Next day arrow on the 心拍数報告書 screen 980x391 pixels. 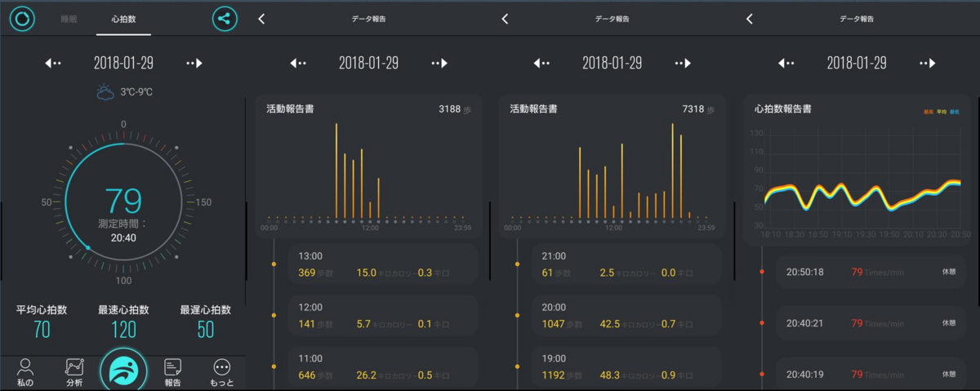pos(927,63)
